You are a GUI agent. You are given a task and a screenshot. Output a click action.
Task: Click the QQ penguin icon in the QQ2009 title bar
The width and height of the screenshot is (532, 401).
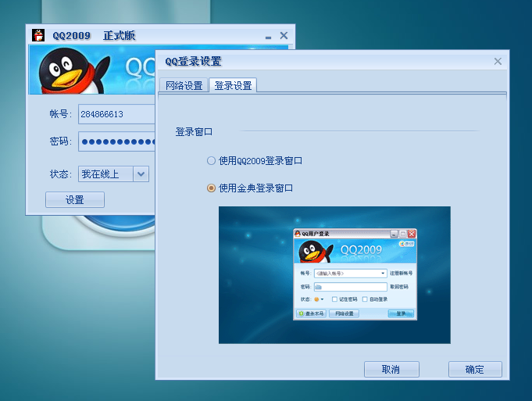38,35
